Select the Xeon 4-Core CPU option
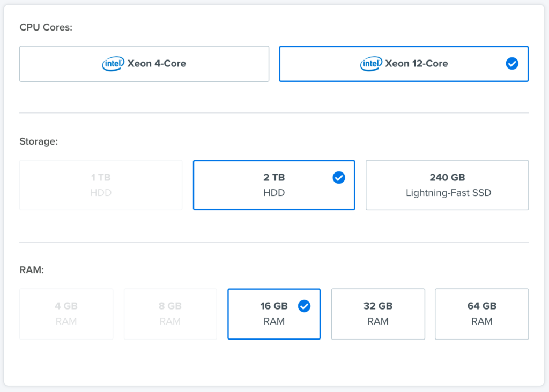The height and width of the screenshot is (392, 549). [x=144, y=64]
